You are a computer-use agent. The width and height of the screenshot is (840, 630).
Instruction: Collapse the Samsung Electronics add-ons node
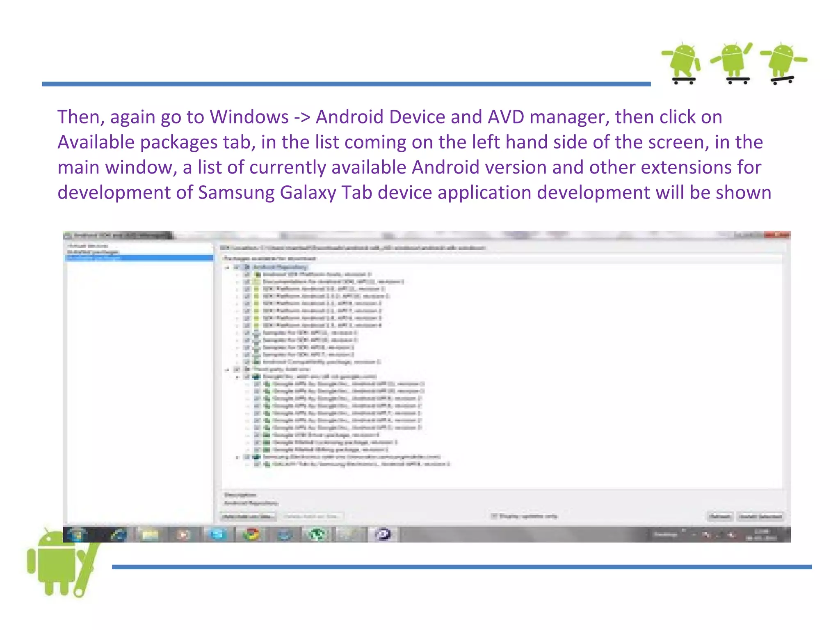click(237, 457)
